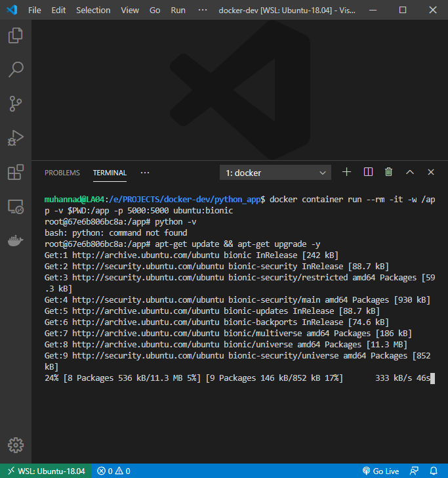Image resolution: width=448 pixels, height=478 pixels.
Task: Click the Get:2 bionic-security InRelease line
Action: pyautogui.click(x=216, y=267)
